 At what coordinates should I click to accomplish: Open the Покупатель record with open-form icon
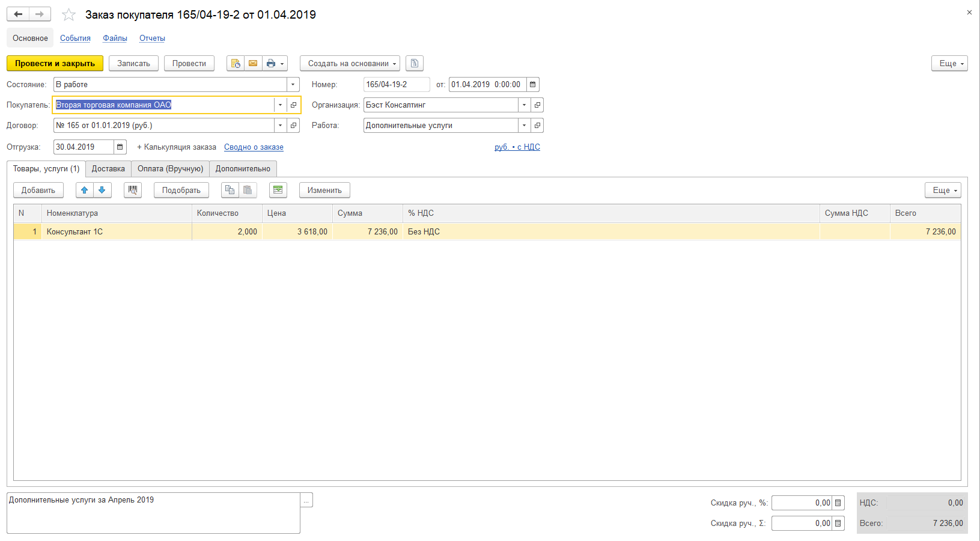pos(293,105)
